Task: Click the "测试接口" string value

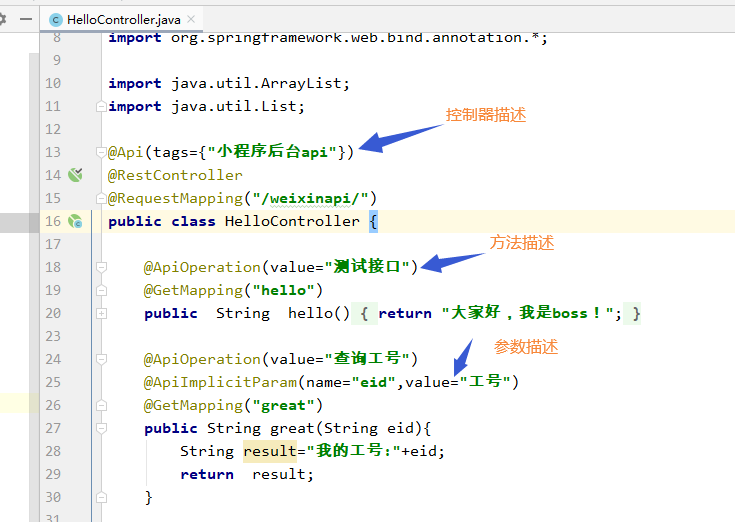Action: 367,267
